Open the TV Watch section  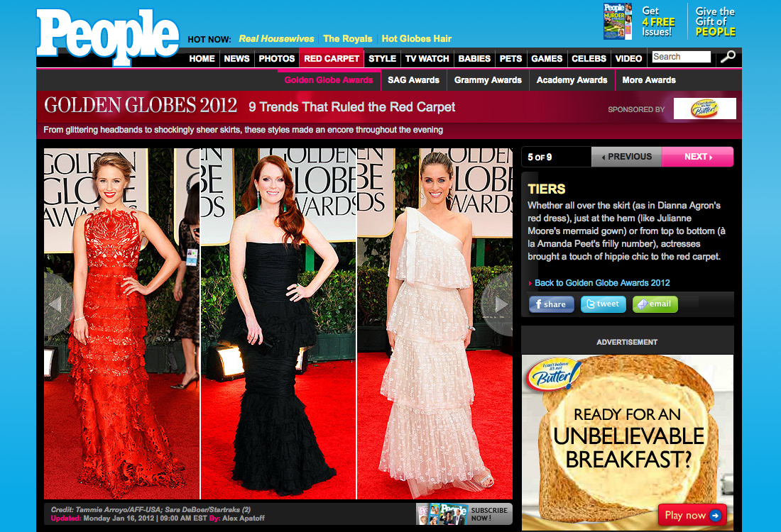coord(427,59)
